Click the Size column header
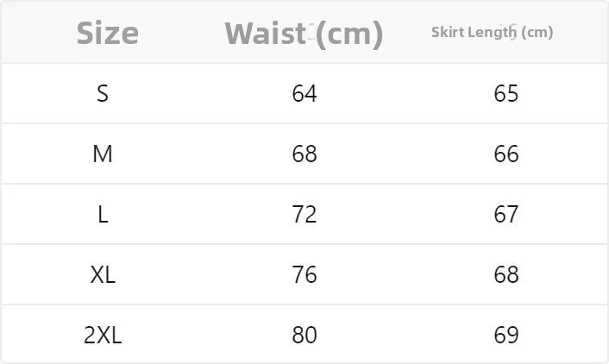 coord(107,33)
